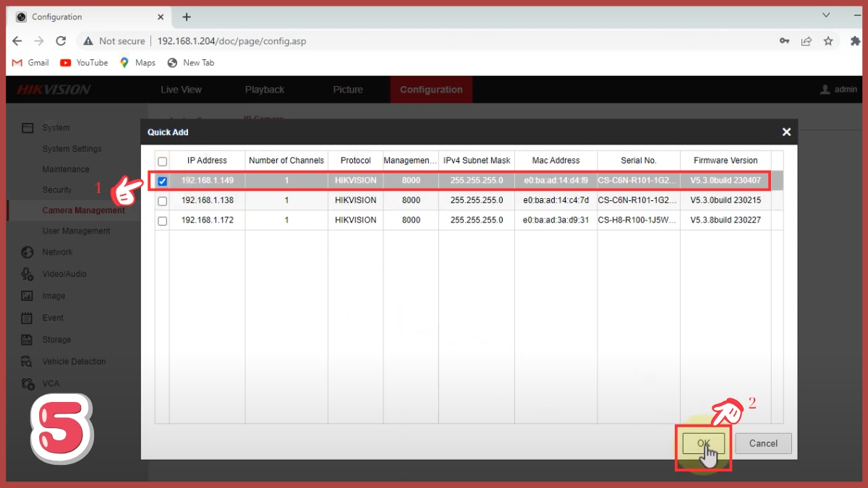Click the Serial No. column header
The image size is (868, 488).
[x=639, y=160]
